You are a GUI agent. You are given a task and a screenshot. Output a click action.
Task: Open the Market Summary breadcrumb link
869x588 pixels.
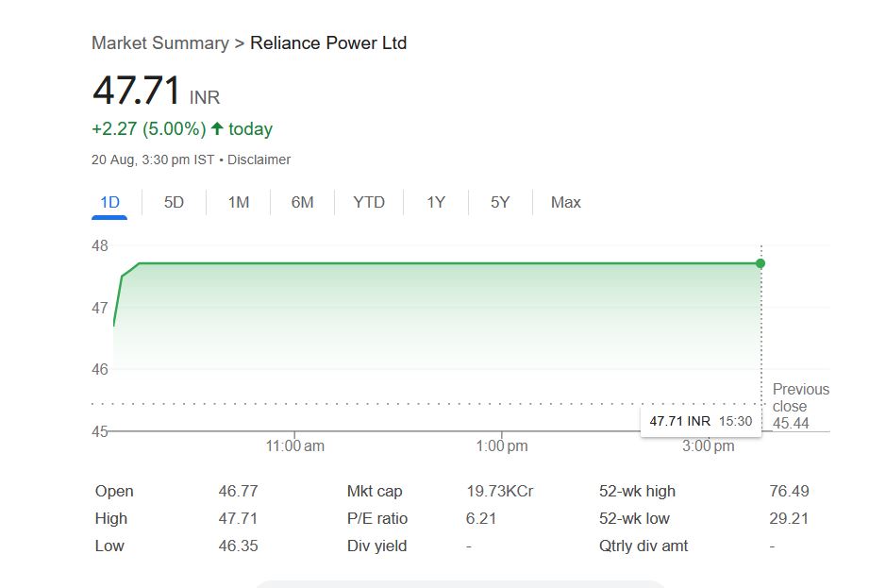[159, 43]
